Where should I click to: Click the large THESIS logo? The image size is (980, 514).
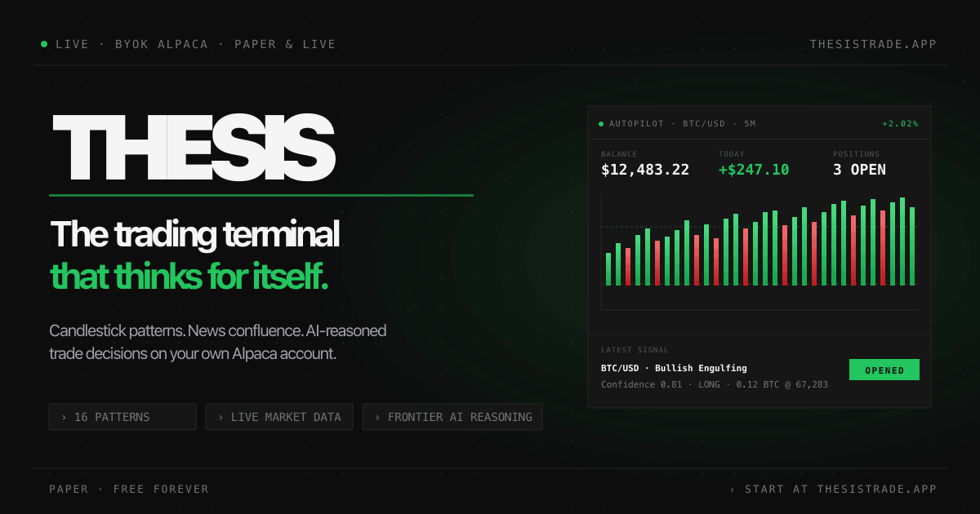point(193,148)
